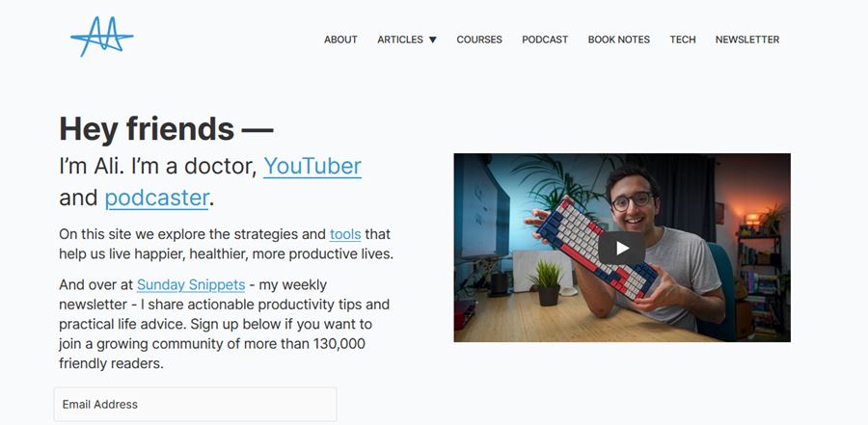Select the Tech nav item
868x425 pixels.
click(683, 40)
